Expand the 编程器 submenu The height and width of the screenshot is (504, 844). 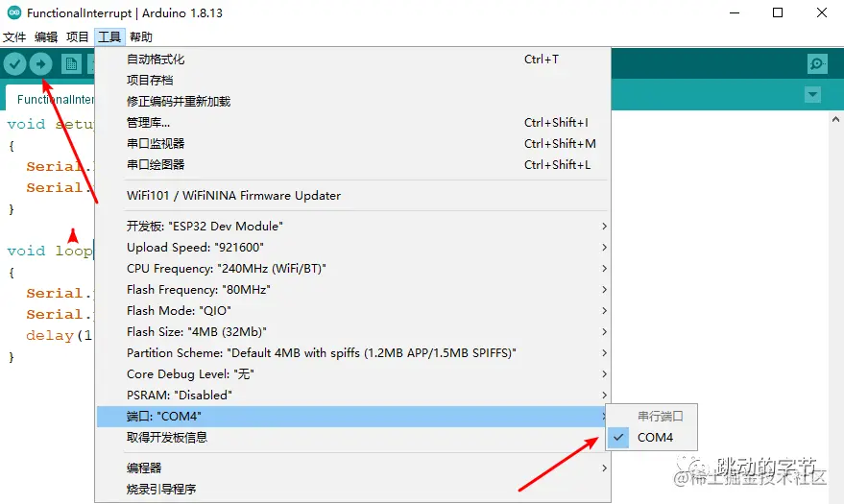pos(353,468)
